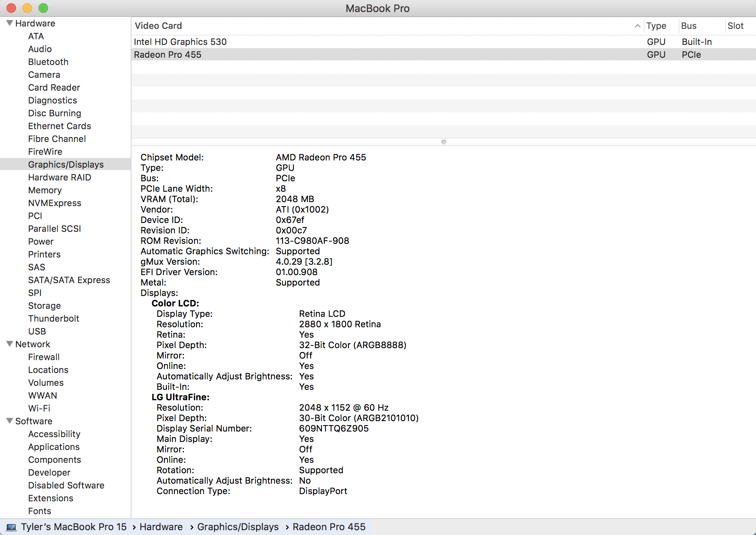The height and width of the screenshot is (535, 756).
Task: Open Hardware RAID section
Action: 60,177
